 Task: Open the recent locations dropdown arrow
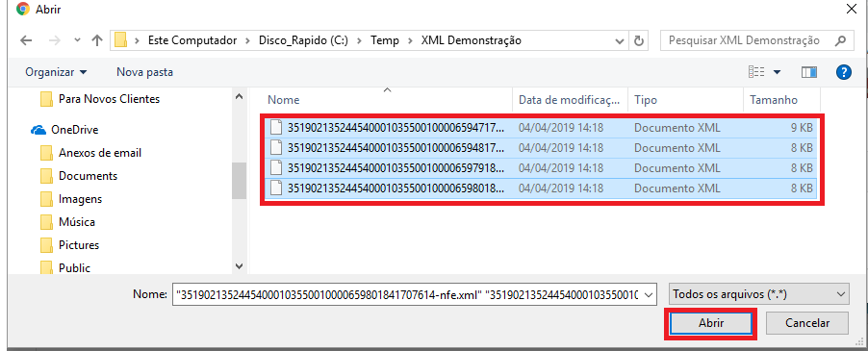(78, 40)
